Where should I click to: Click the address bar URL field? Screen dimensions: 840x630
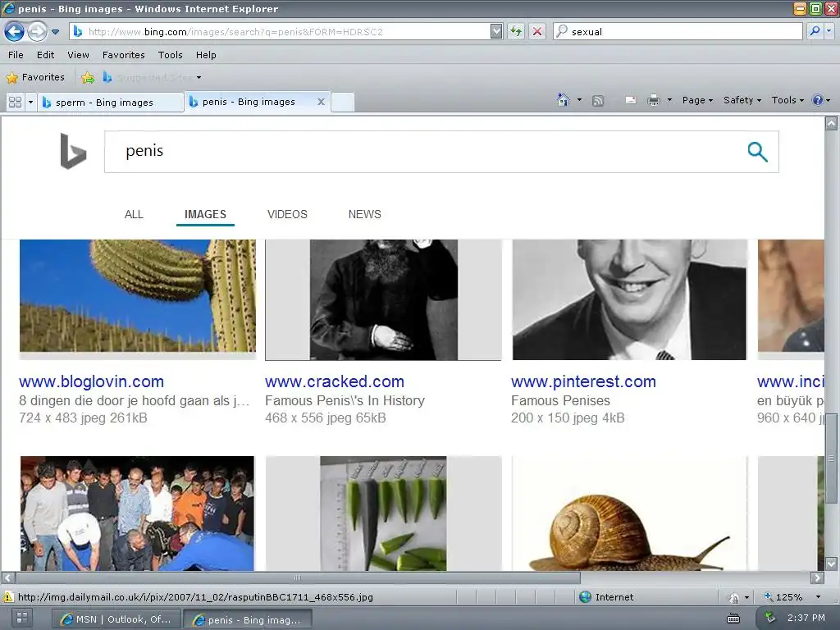(x=279, y=32)
